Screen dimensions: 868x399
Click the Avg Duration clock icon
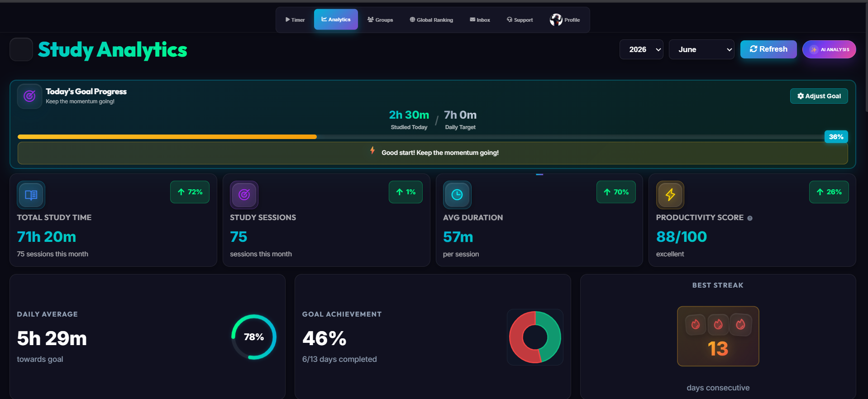pos(457,195)
